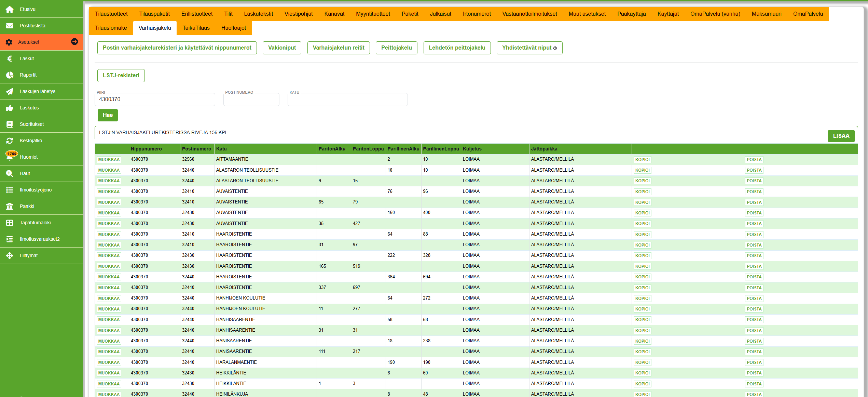
Task: Click the Laskut euro icon
Action: coord(10,58)
